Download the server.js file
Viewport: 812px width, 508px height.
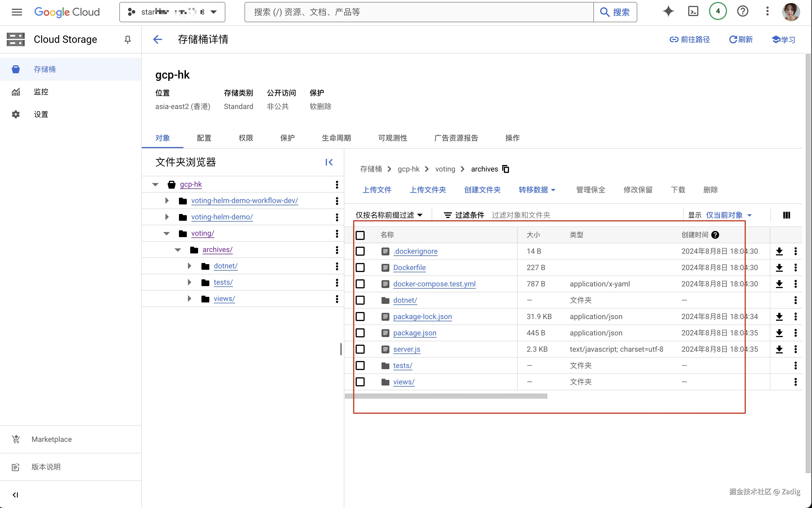tap(779, 349)
